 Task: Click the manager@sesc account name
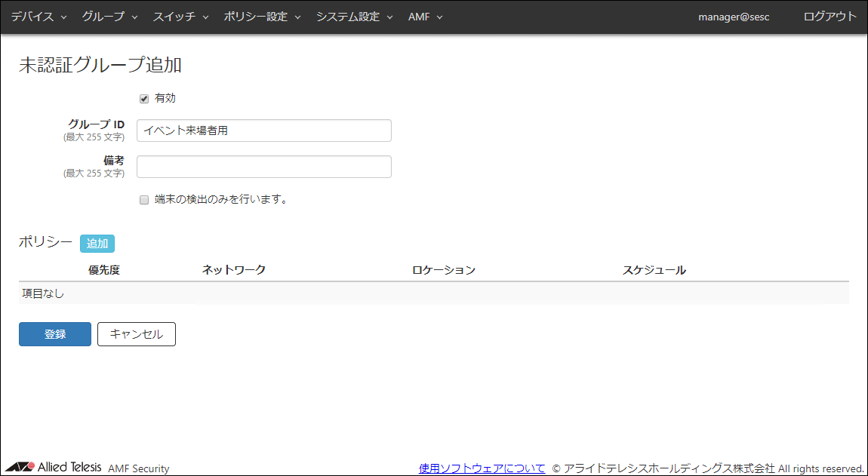tap(734, 17)
